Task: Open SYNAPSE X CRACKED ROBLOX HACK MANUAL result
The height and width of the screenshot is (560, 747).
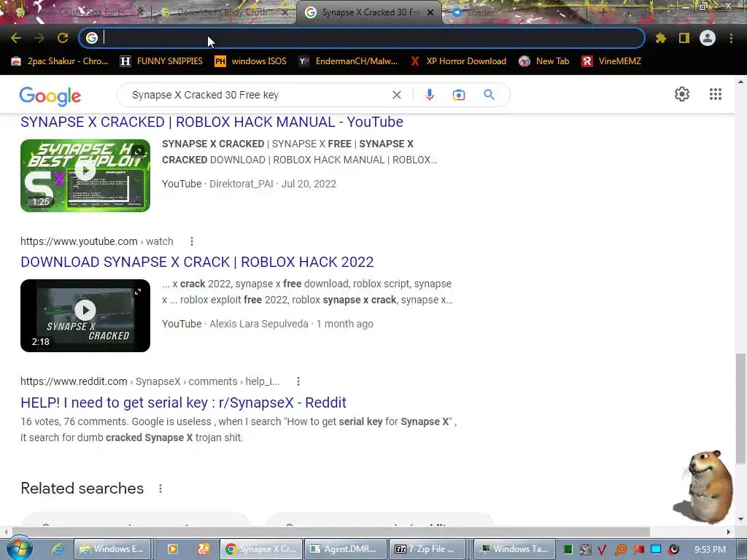Action: click(212, 122)
